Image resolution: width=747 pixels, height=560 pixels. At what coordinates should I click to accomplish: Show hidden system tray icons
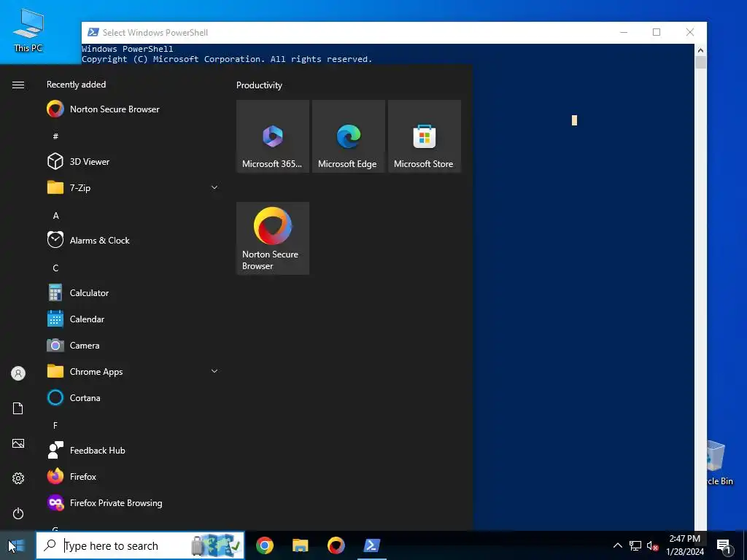tap(617, 545)
